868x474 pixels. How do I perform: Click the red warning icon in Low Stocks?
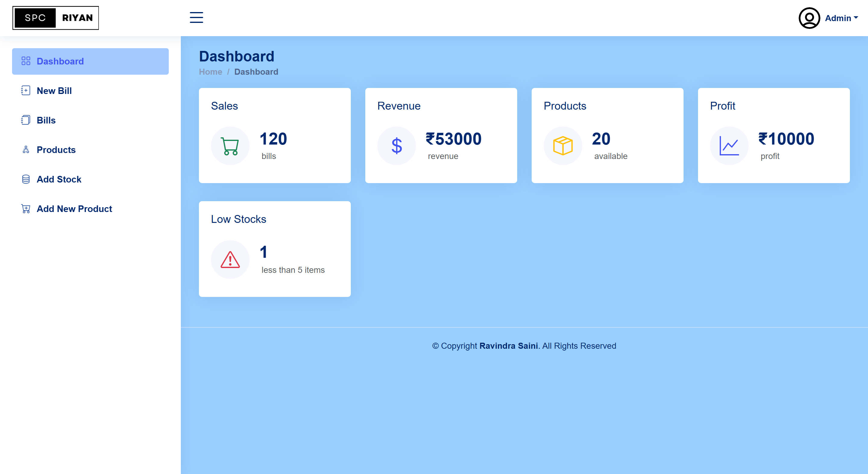coord(230,260)
